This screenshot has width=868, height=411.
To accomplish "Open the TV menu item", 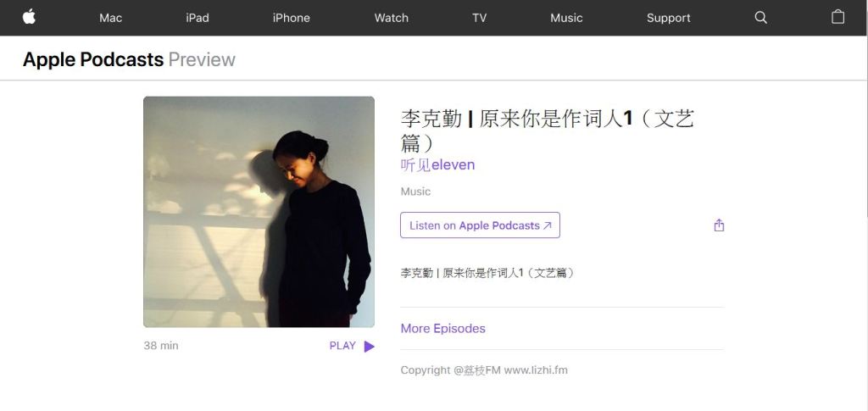I will coord(480,18).
